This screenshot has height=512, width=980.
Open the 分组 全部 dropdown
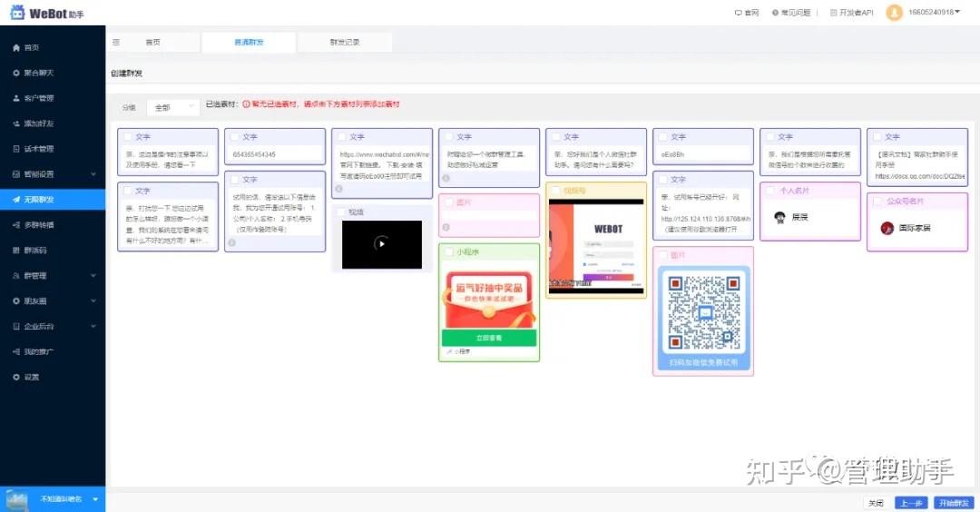point(172,107)
